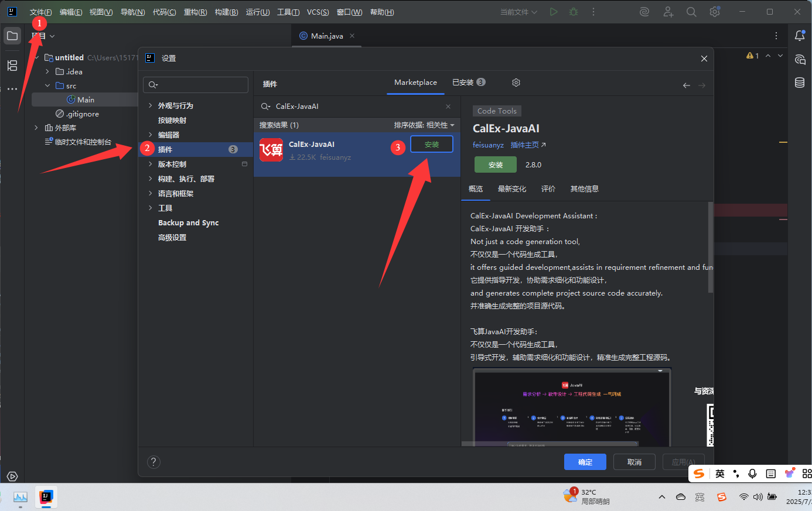
Task: Open the more tool windows ellipsis icon
Action: coord(12,89)
